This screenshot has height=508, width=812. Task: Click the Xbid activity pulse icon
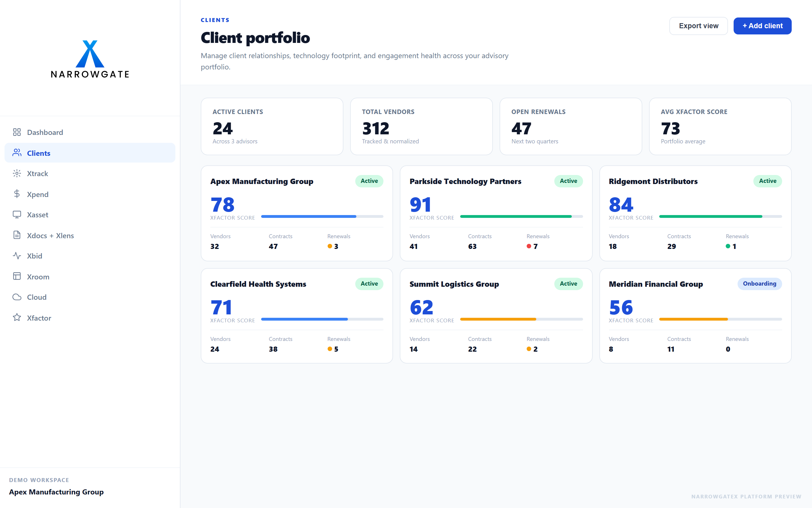[x=17, y=256]
